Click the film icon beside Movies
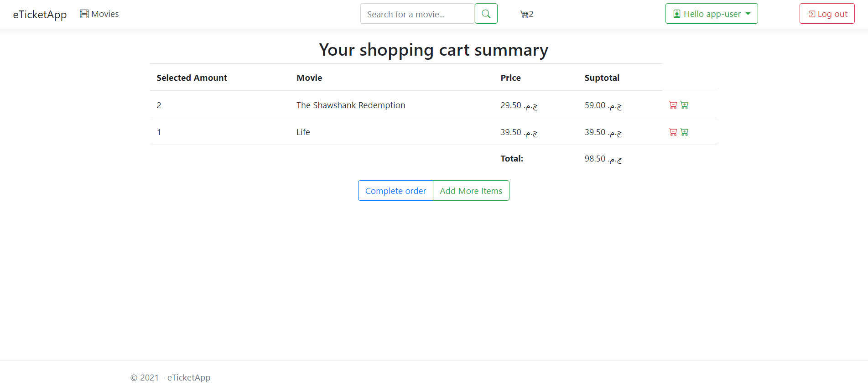Viewport: 868px width, 391px height. [x=84, y=14]
